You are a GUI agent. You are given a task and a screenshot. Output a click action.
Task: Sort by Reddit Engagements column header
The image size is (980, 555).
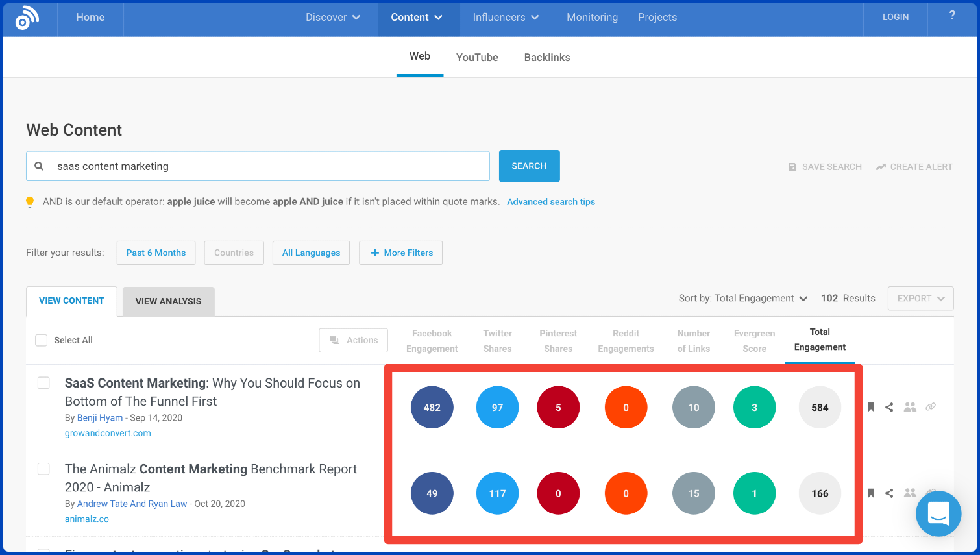point(626,341)
